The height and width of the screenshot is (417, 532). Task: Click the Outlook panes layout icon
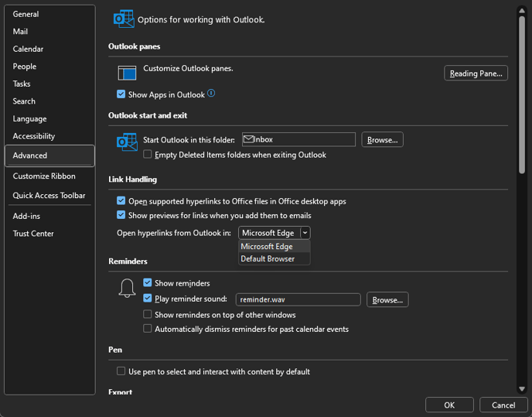click(x=127, y=73)
